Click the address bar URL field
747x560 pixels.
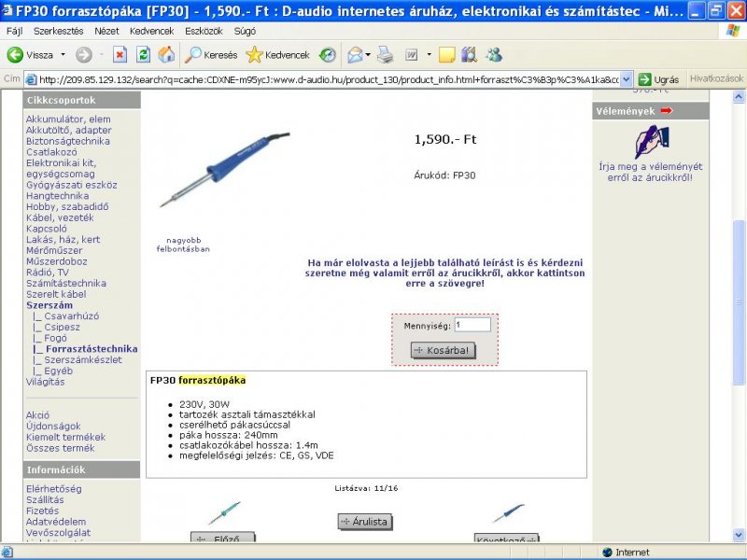[329, 79]
